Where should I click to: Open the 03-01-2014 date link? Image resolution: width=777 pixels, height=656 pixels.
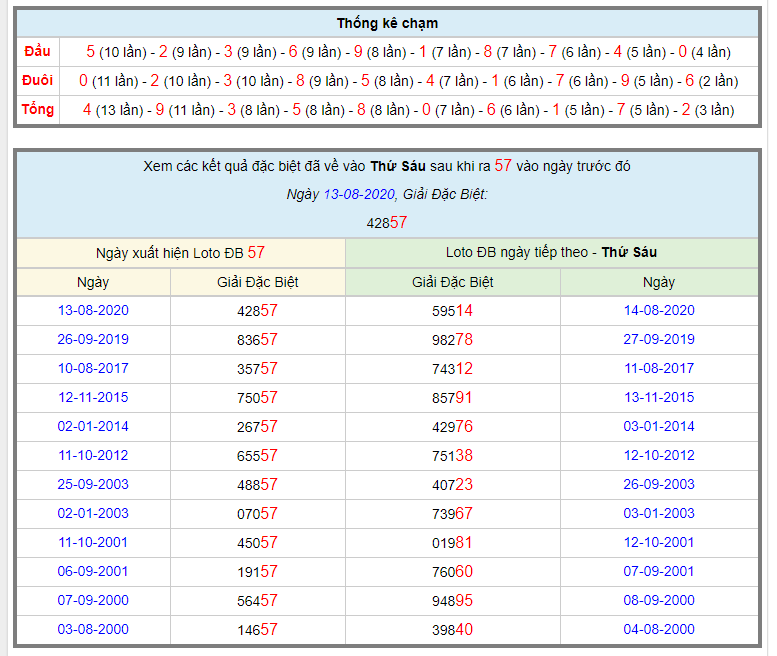click(x=659, y=426)
